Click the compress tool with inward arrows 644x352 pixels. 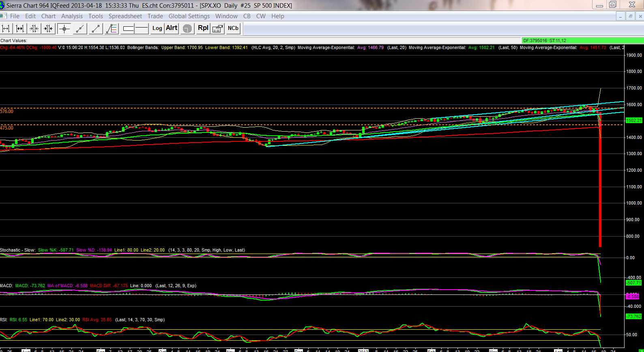click(34, 28)
